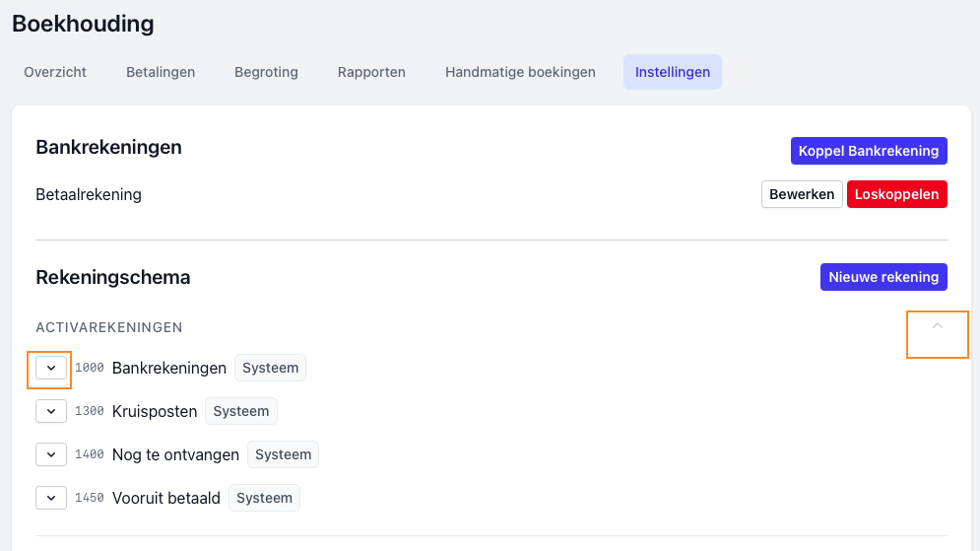
Task: Go to the Begroting tab
Action: tap(266, 72)
